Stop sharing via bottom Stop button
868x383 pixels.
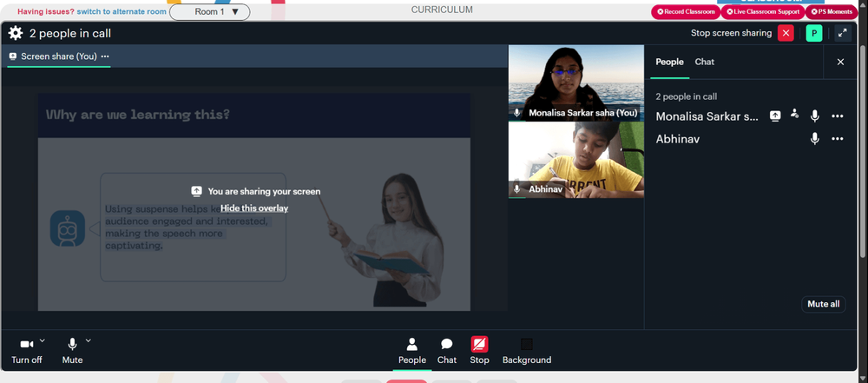[x=479, y=352]
